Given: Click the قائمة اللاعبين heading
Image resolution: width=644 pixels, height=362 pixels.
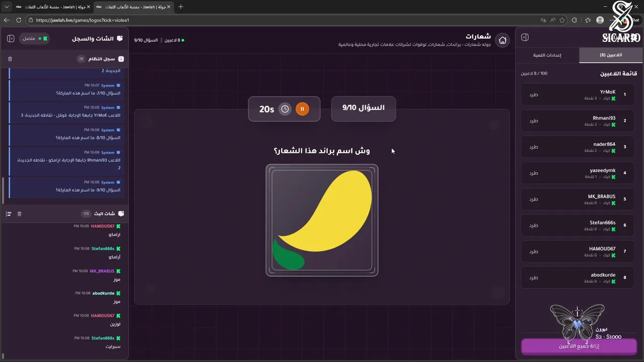Looking at the screenshot, I should [618, 73].
